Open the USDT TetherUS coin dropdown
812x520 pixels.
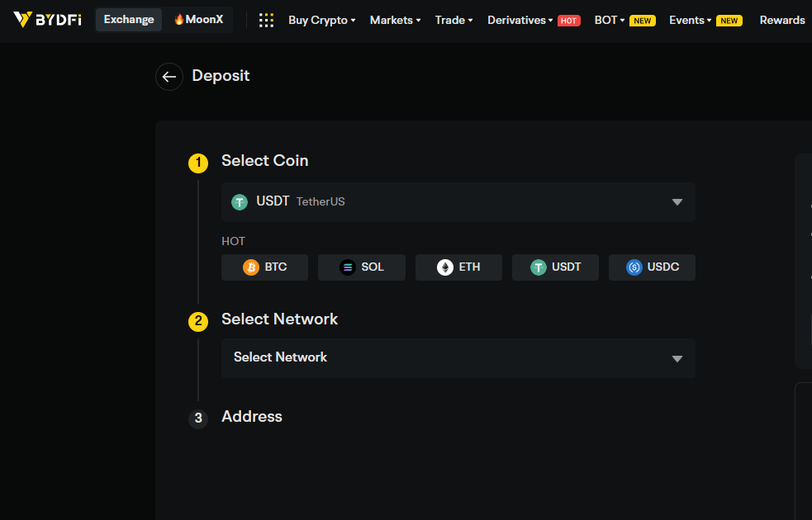click(458, 202)
